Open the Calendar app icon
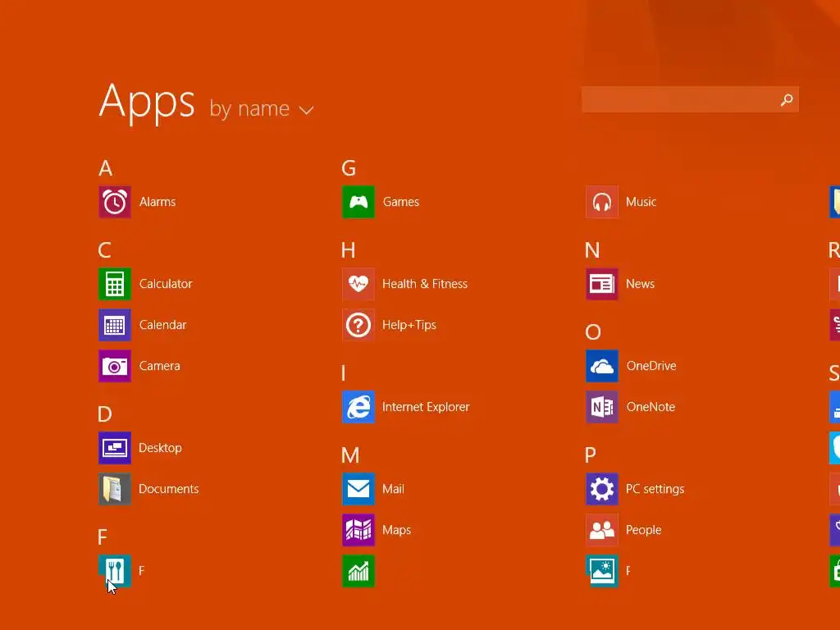The height and width of the screenshot is (630, 840). click(115, 325)
